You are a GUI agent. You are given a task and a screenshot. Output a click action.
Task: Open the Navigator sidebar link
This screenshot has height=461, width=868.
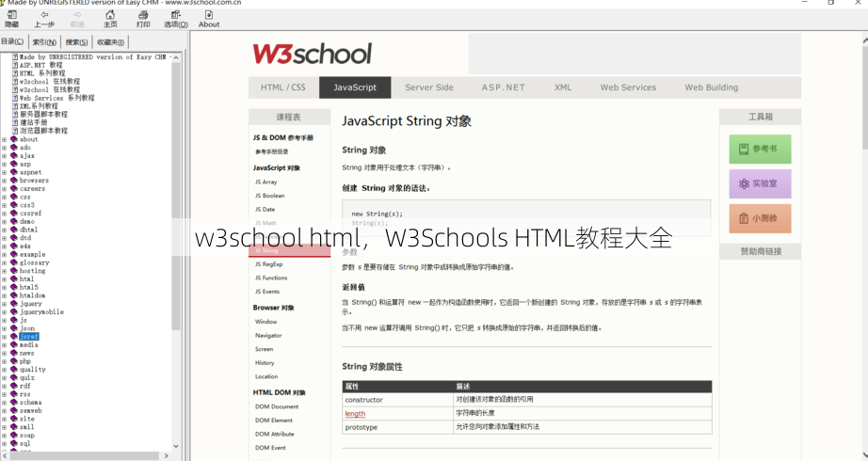(x=268, y=335)
